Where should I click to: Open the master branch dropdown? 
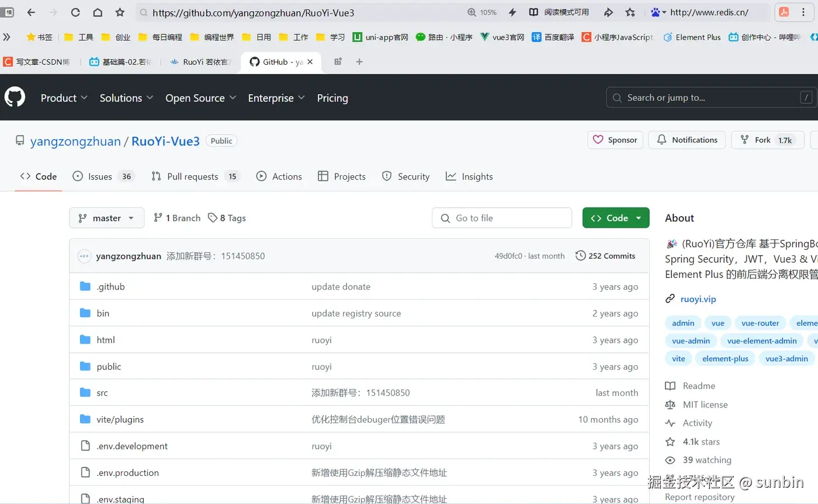(x=106, y=218)
